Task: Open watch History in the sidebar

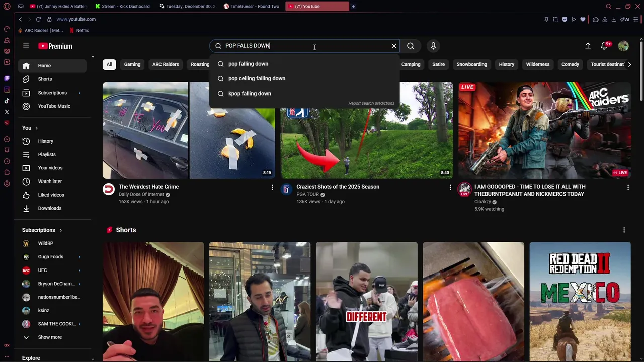Action: (52, 141)
